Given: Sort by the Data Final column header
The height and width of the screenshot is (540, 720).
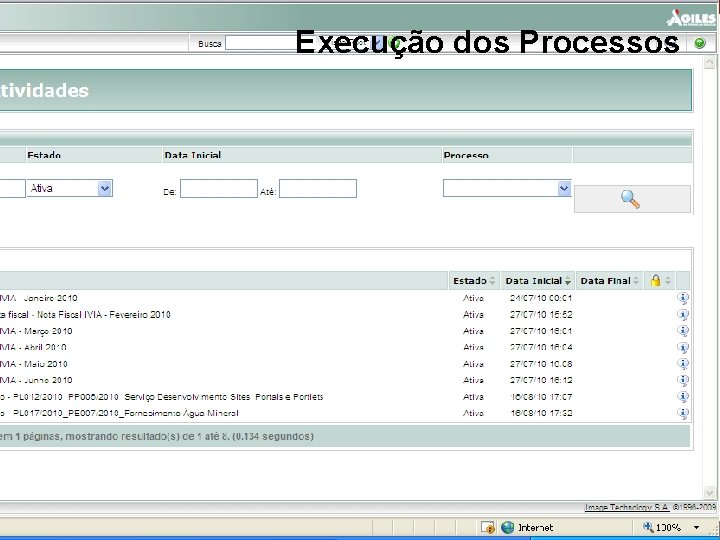Looking at the screenshot, I should pos(610,281).
